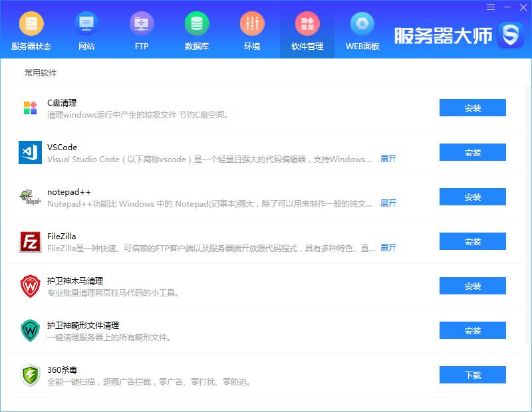Screen dimensions: 532x412
Task: Click the notepad++ chameleon icon
Action: pyautogui.click(x=30, y=197)
